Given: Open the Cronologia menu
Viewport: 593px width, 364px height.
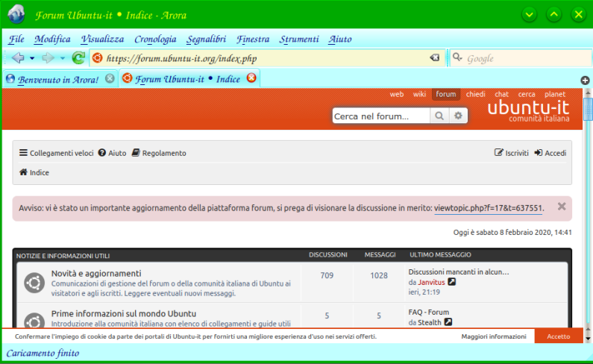Looking at the screenshot, I should [155, 39].
